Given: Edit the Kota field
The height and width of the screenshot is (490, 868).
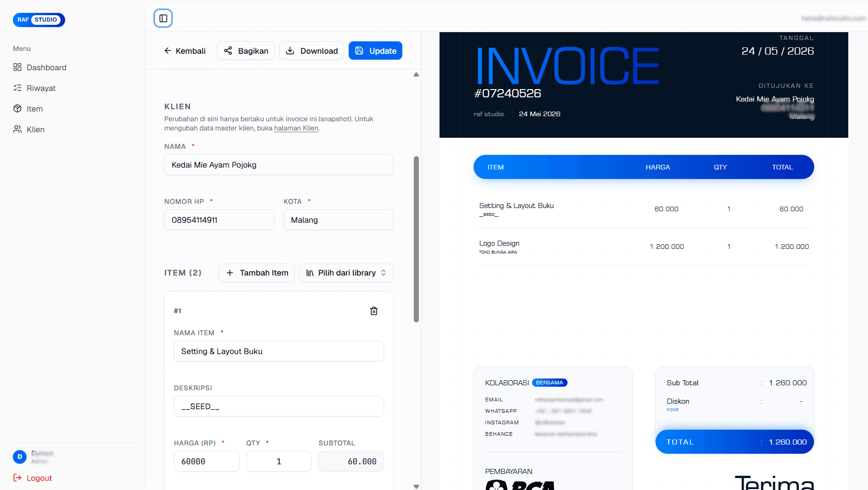Looking at the screenshot, I should coord(339,220).
